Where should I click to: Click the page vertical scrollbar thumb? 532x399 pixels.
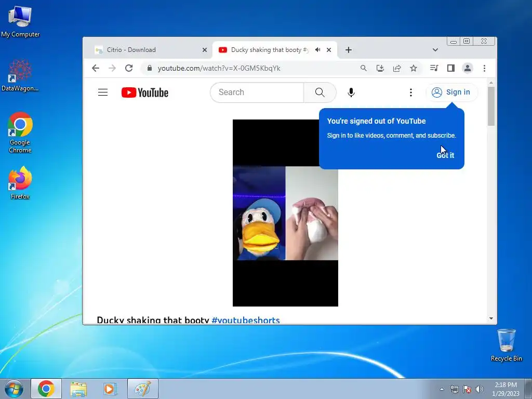(x=491, y=106)
